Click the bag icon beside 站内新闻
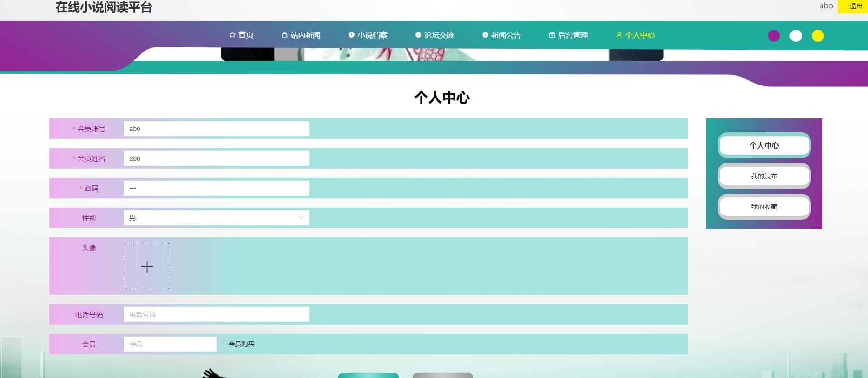The width and height of the screenshot is (868, 378). (284, 35)
